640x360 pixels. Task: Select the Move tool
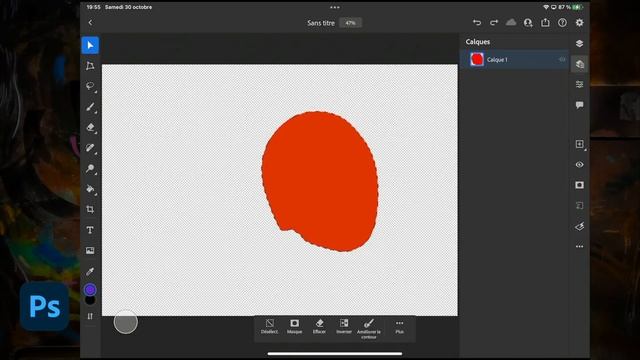click(90, 45)
